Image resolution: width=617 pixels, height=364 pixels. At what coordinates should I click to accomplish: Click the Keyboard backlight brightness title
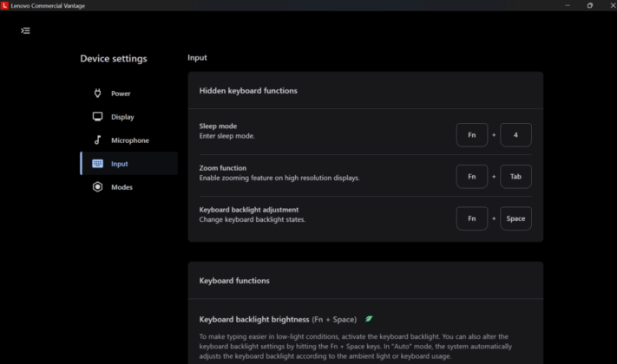[x=254, y=319]
